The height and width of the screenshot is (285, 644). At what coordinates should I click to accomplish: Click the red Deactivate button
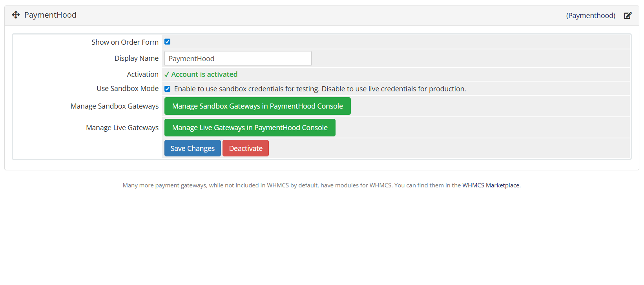click(245, 149)
